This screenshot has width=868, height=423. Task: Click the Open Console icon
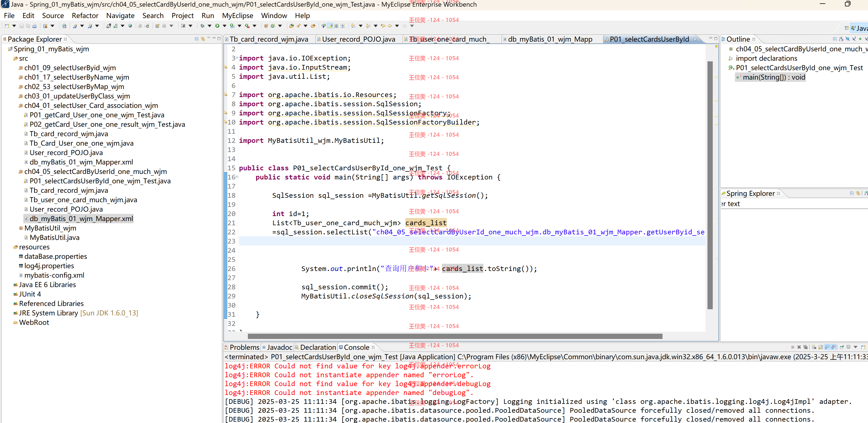point(863,347)
